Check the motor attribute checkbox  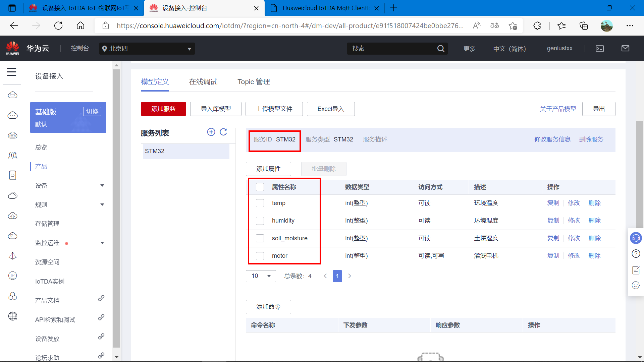tap(260, 256)
